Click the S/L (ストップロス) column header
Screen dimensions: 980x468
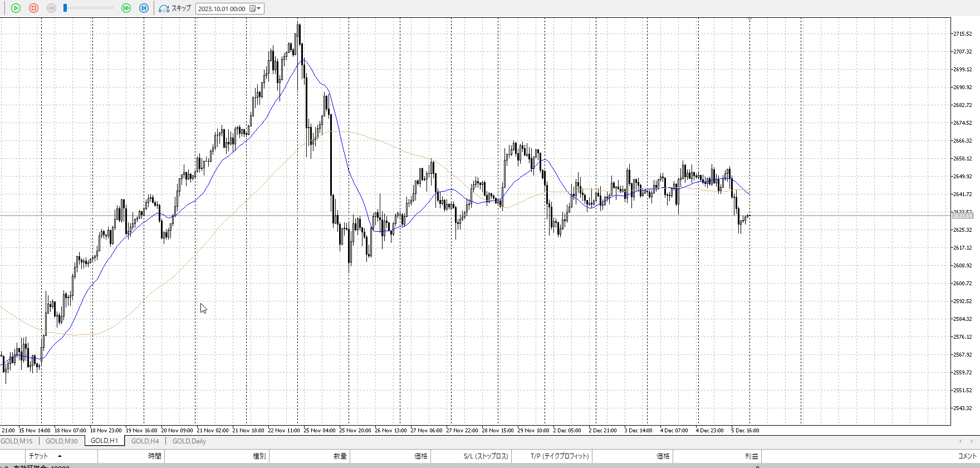pyautogui.click(x=486, y=456)
